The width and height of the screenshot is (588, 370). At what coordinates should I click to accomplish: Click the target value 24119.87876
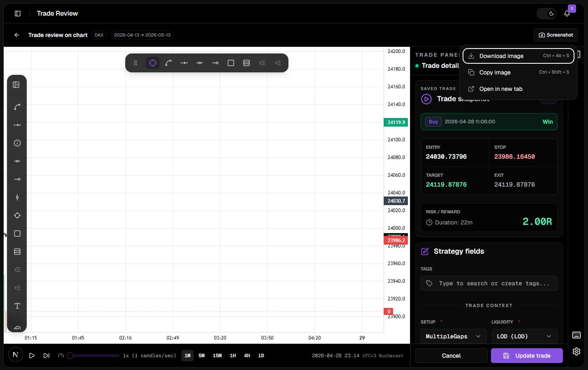point(446,185)
